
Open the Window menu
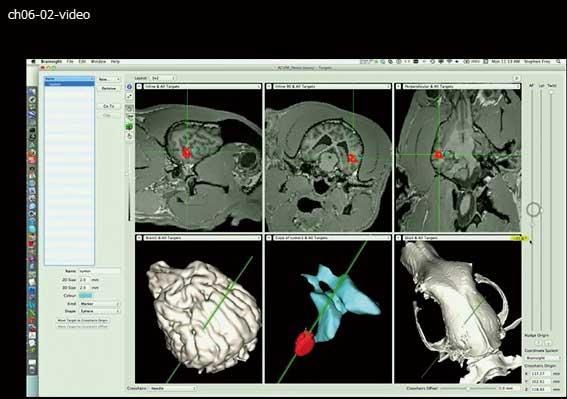[x=98, y=62]
